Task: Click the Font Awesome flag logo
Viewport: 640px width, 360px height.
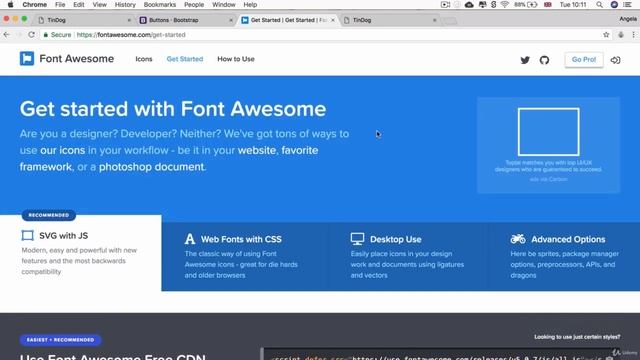Action: [x=27, y=59]
